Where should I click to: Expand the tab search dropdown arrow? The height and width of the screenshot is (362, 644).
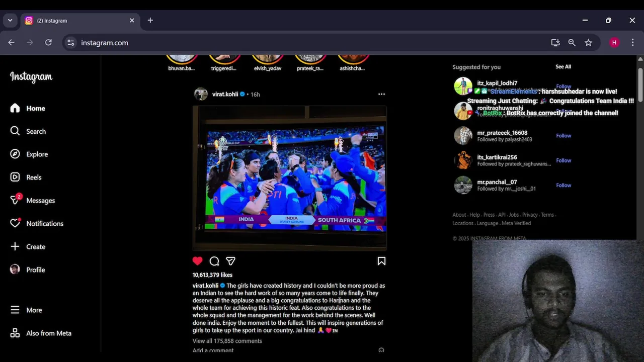click(10, 21)
